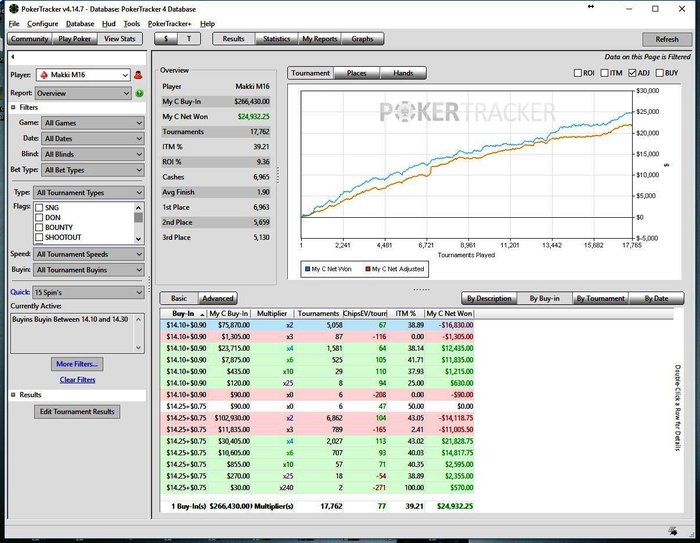Click the Quick filters link label

[x=20, y=292]
